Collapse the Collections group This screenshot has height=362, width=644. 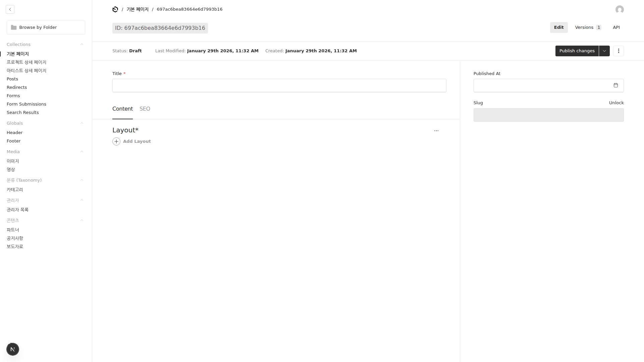(82, 45)
